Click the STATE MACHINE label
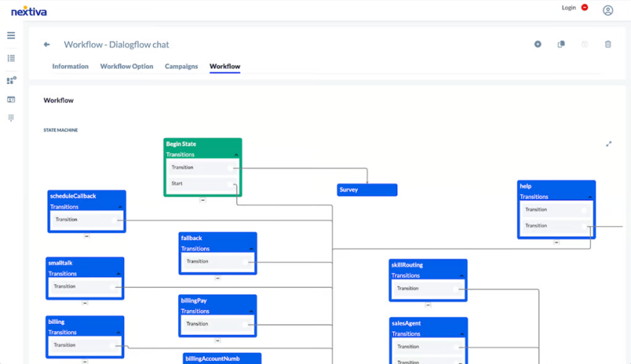 tap(61, 130)
